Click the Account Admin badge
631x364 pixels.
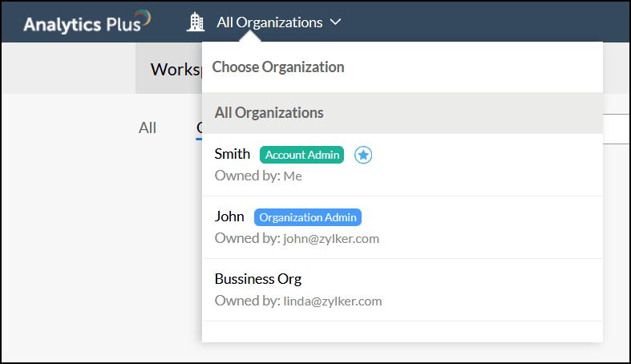(301, 155)
